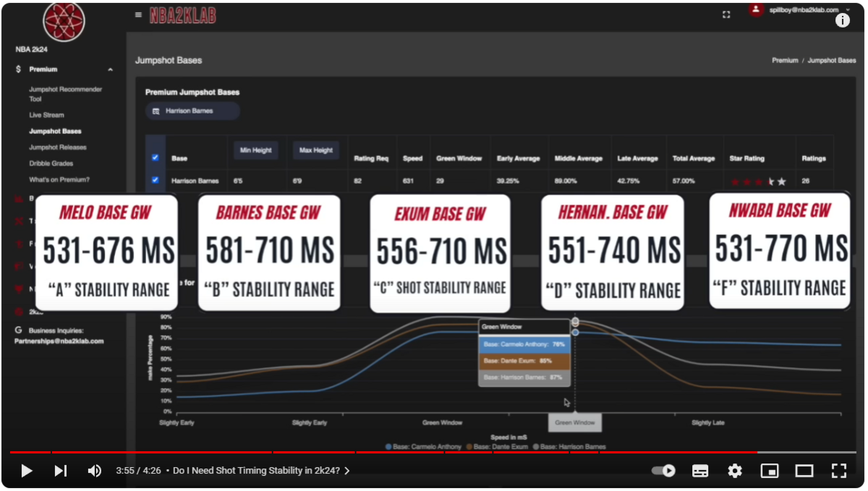
Task: Click the NBA2KLAB header logo
Action: tap(183, 15)
